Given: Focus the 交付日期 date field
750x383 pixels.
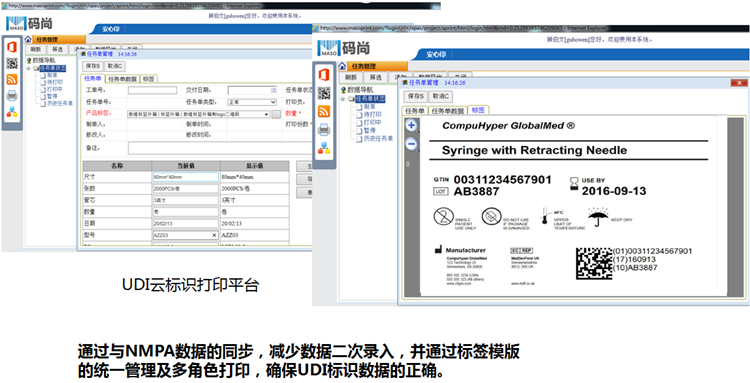Looking at the screenshot, I should [x=252, y=90].
